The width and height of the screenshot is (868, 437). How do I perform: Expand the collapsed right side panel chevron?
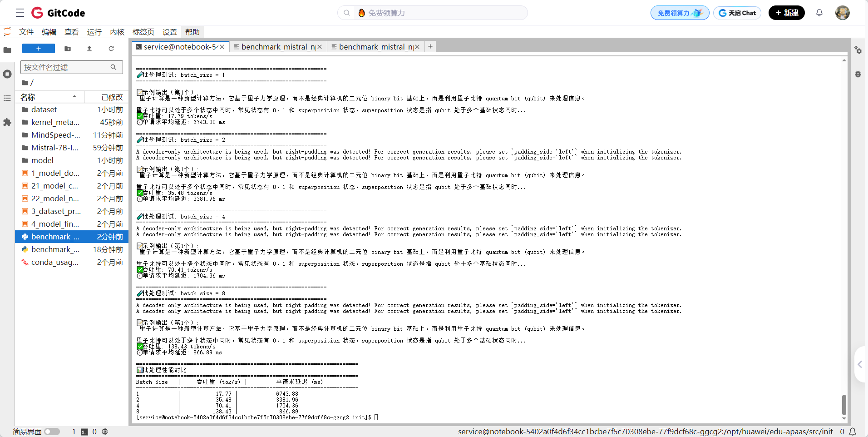tap(860, 364)
